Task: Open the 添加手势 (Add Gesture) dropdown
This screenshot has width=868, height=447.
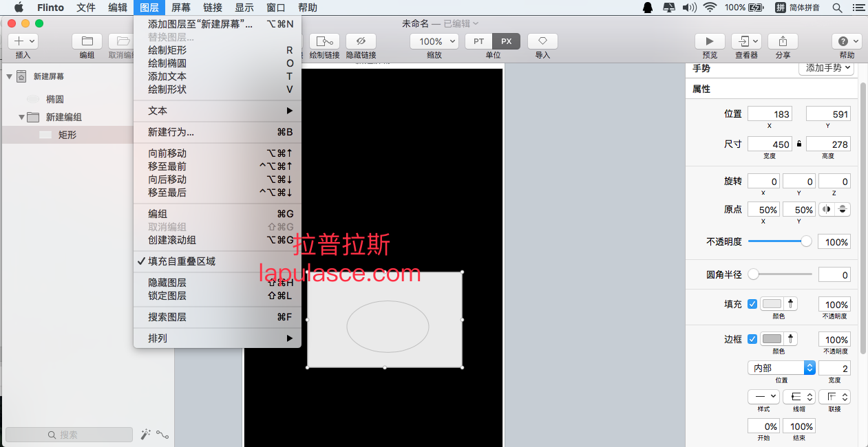Action: coord(826,68)
